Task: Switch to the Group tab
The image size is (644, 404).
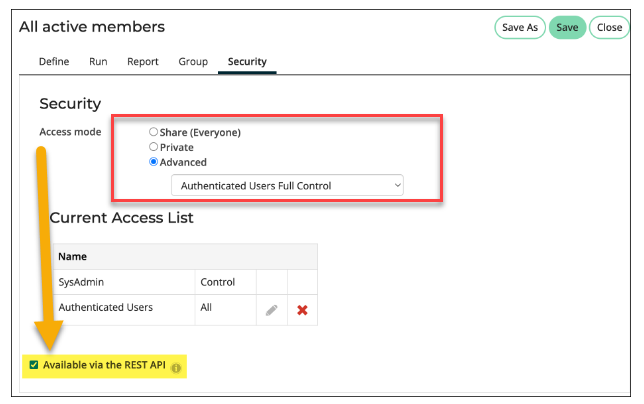Action: pyautogui.click(x=193, y=62)
